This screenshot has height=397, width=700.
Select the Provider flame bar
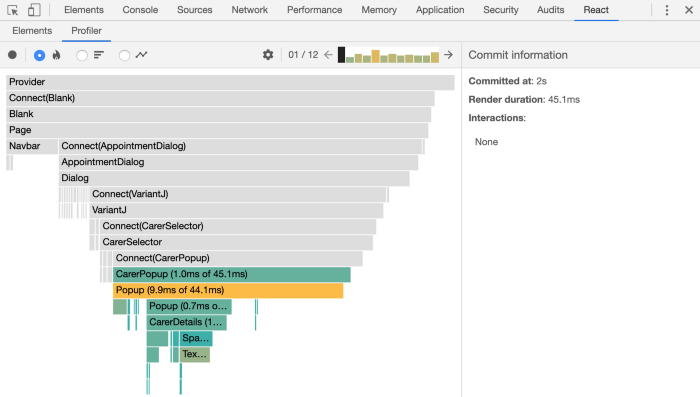point(230,82)
